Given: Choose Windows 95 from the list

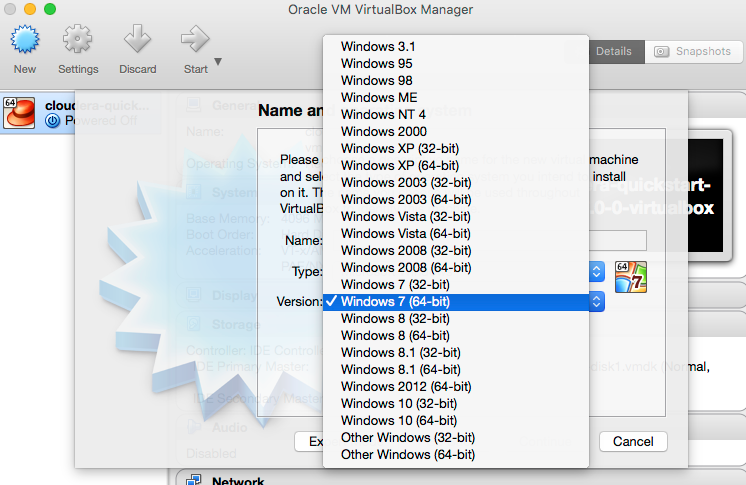Looking at the screenshot, I should [x=456, y=64].
